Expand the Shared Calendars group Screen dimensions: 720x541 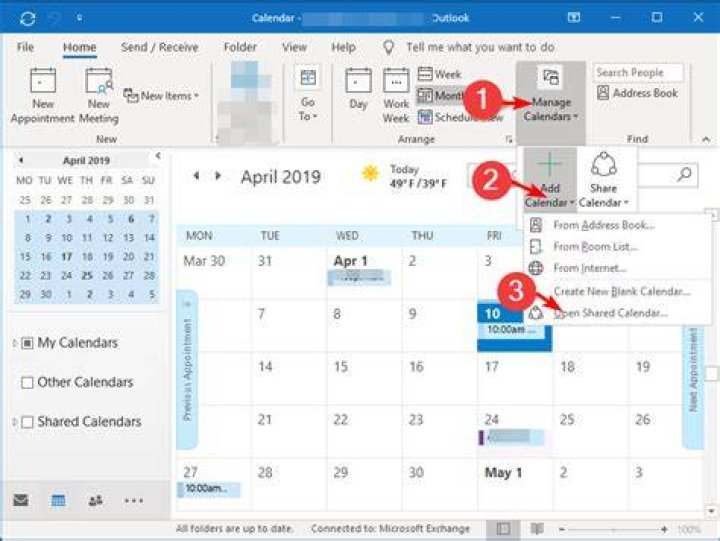15,422
